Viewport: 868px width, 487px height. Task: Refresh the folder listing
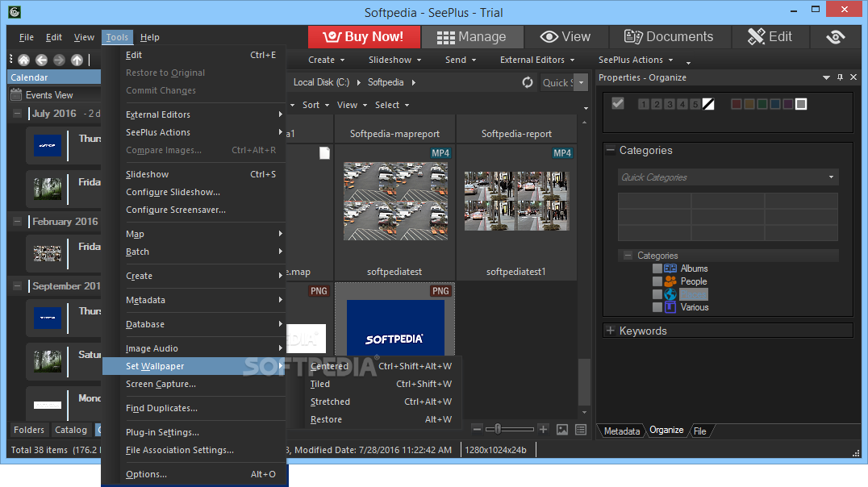[x=528, y=82]
